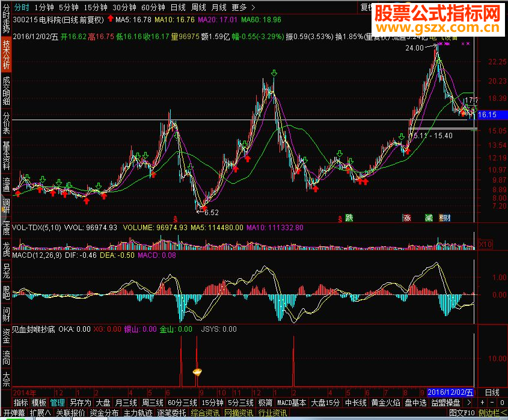Select the 中长线 template tab
Screen dimensions: 508x420
tap(356, 403)
